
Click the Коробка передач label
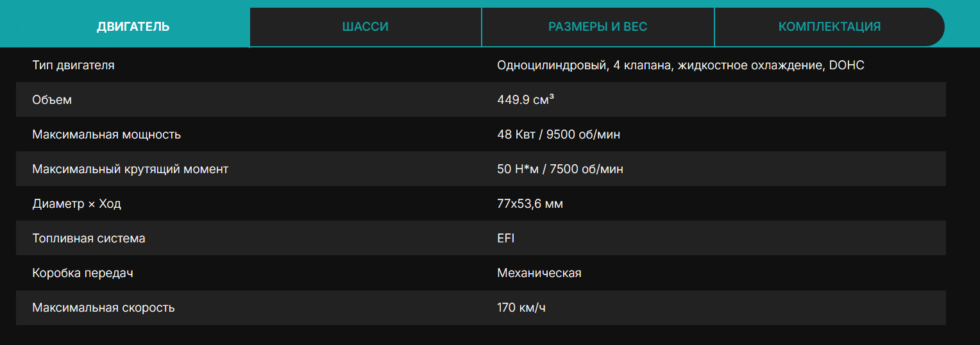(x=83, y=273)
